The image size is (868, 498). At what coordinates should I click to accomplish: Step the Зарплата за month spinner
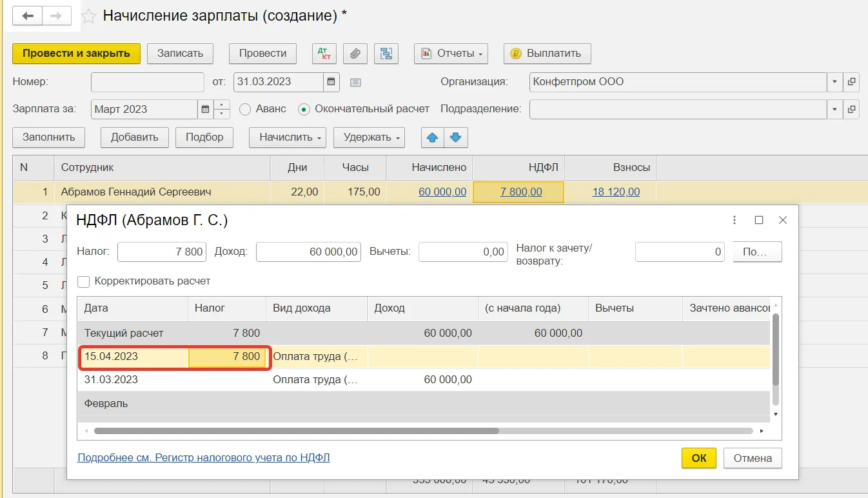pos(222,109)
